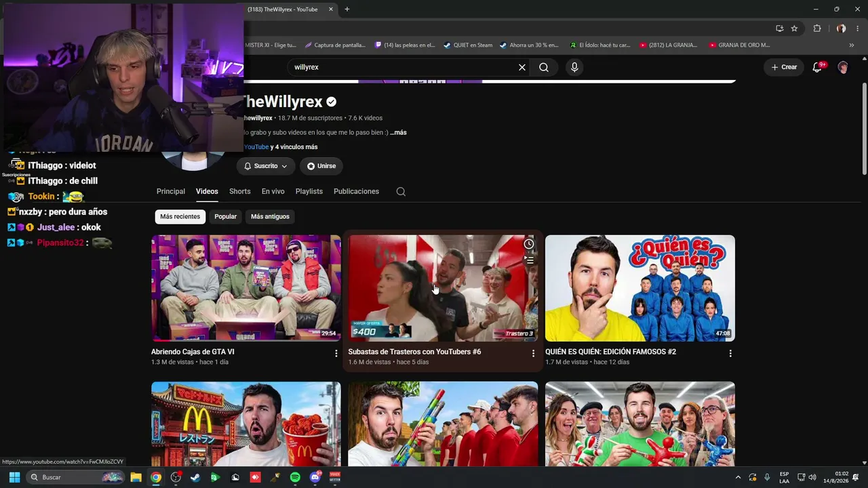The image size is (868, 488).
Task: Open video title QUIÉN ES QUIÉN: EDICIÓN FAMOSOS #2
Action: tap(610, 352)
